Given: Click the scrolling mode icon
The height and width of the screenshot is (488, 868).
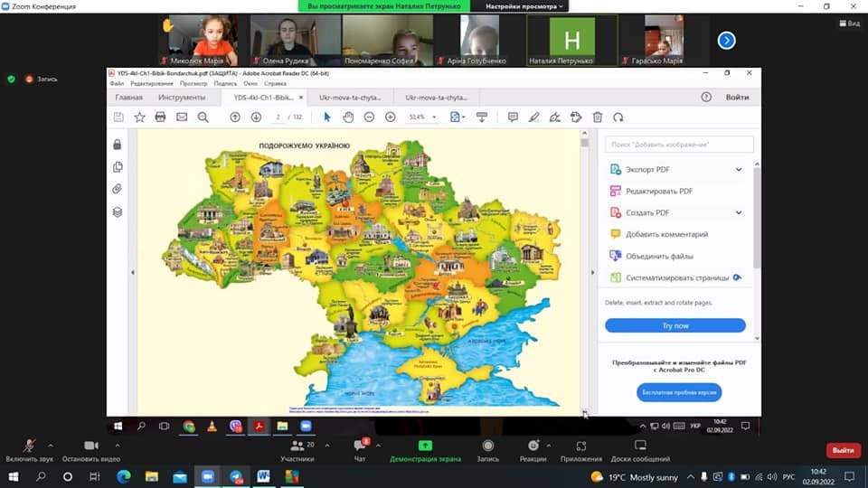Looking at the screenshot, I should (482, 117).
